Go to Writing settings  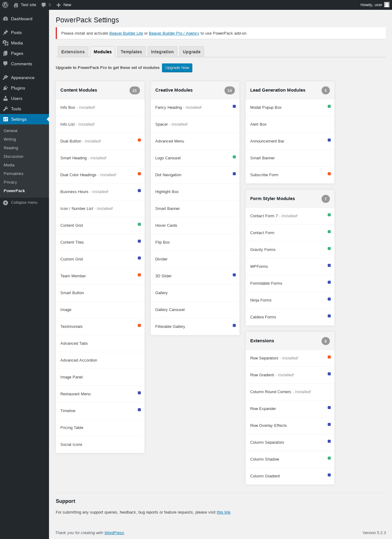coord(10,139)
